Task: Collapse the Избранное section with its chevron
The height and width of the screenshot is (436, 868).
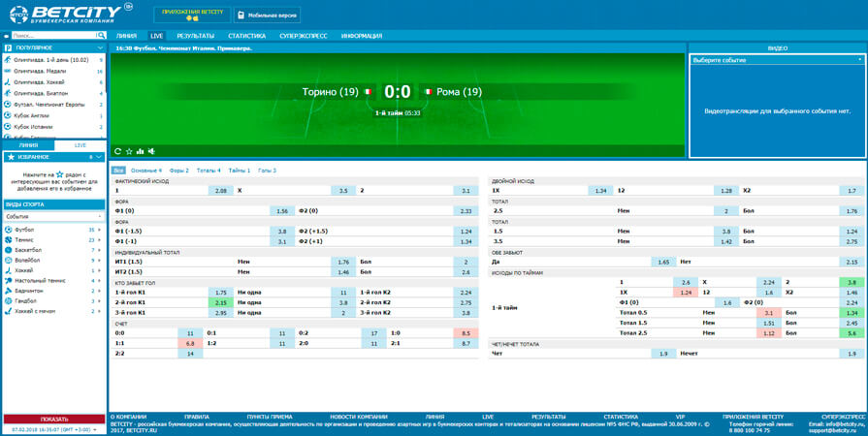Action: 99,157
